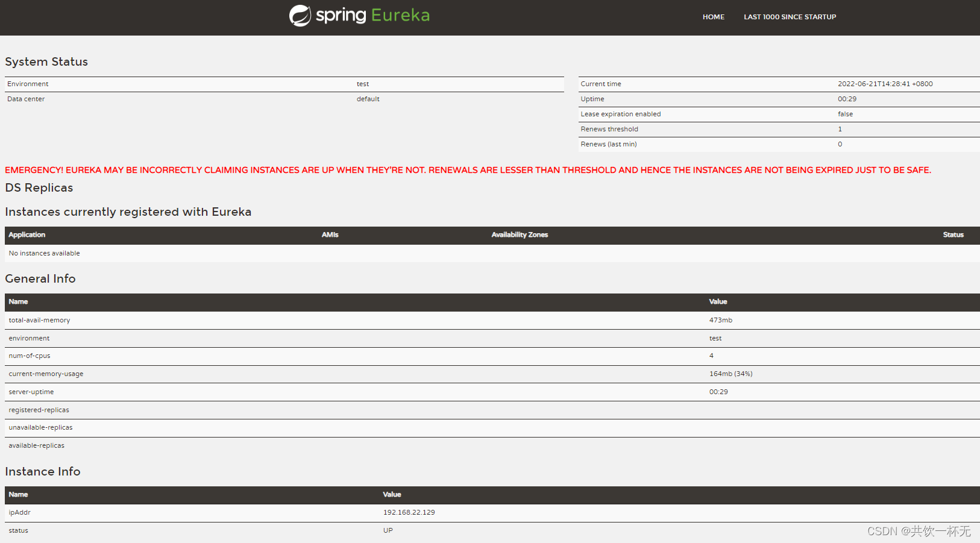Click the Name header in Instance Info
The height and width of the screenshot is (543, 980).
pos(18,495)
